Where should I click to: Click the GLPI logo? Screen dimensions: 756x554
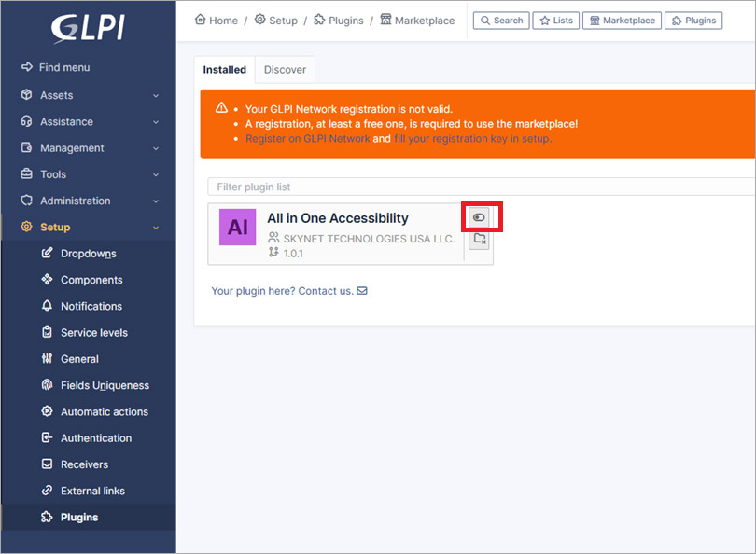pyautogui.click(x=88, y=27)
